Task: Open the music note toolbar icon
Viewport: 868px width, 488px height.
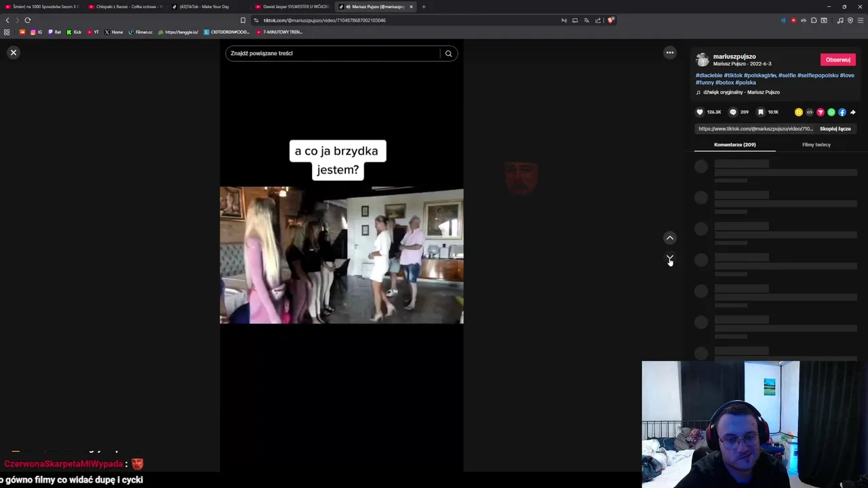Action: (x=840, y=20)
